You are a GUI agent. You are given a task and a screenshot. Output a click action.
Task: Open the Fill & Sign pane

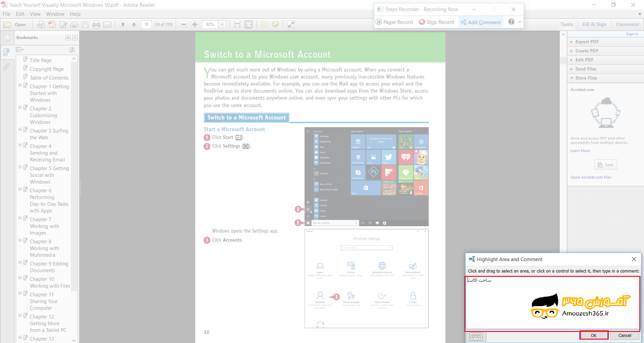click(x=594, y=24)
